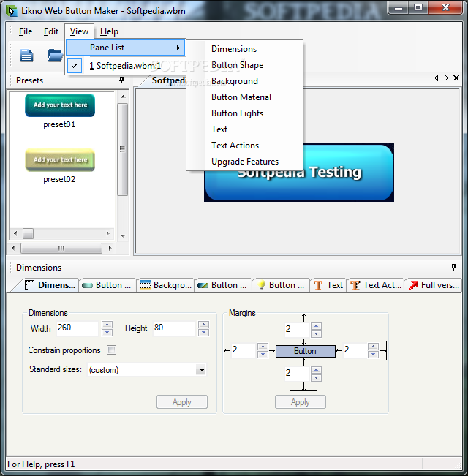This screenshot has height=476, width=468.
Task: Choose Background from the submenu
Action: pyautogui.click(x=234, y=81)
